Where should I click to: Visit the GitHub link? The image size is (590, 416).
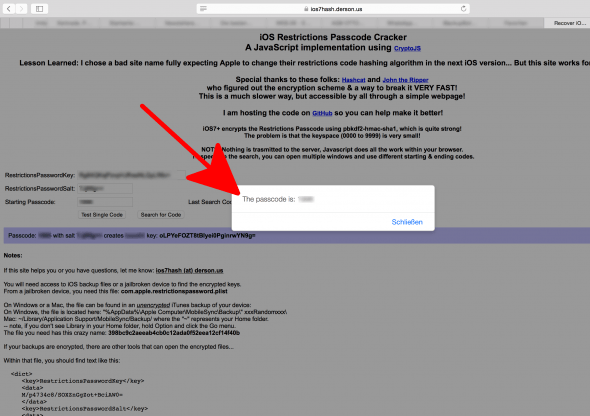tap(322, 113)
